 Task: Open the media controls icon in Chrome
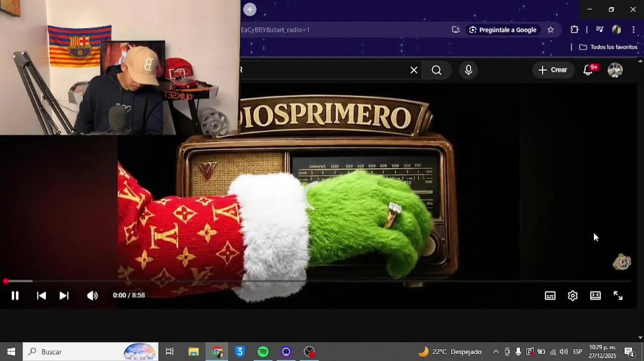click(x=599, y=30)
